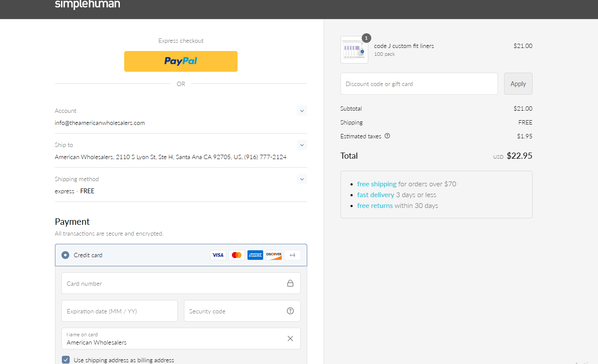The height and width of the screenshot is (364, 598).
Task: Expand the Shipping method section
Action: coord(302,179)
